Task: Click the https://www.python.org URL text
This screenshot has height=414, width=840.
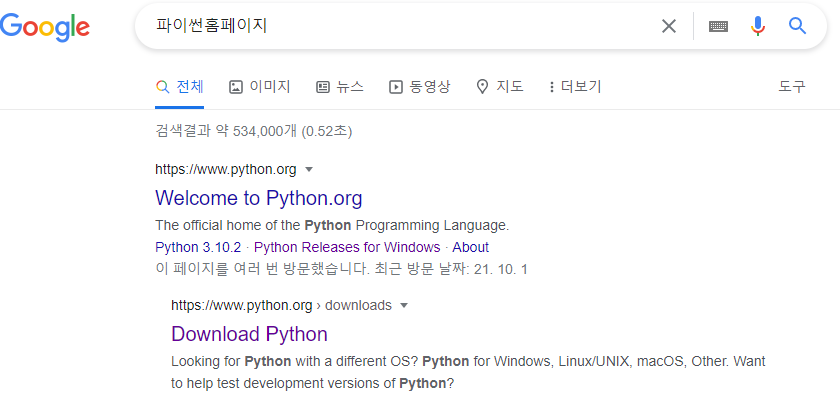Action: tap(226, 170)
